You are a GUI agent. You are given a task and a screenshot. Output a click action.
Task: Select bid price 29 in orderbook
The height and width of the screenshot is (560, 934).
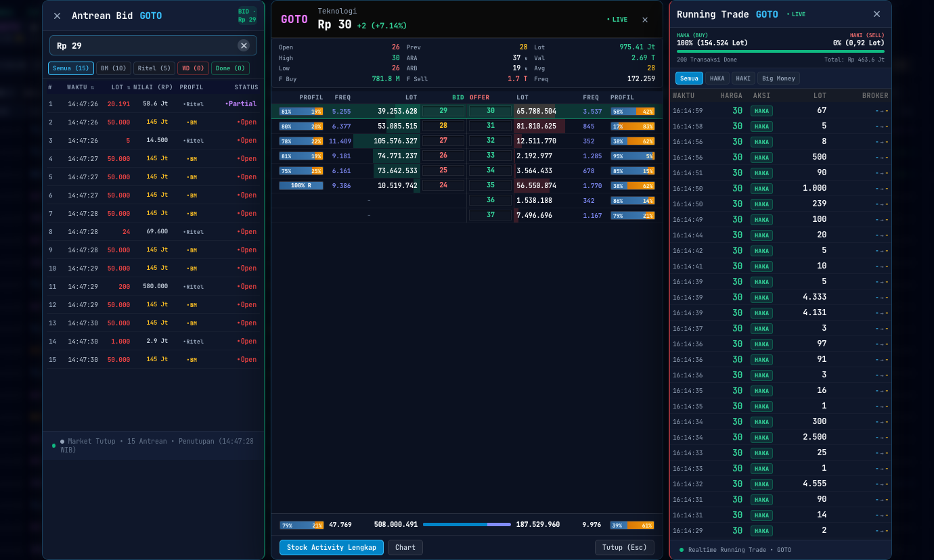pos(443,111)
